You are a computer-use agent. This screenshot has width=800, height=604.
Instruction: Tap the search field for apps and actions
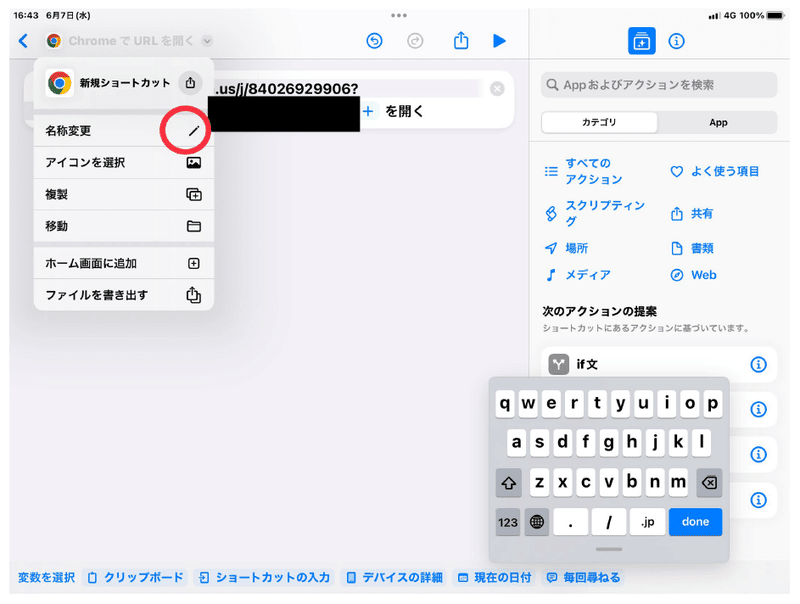coord(659,85)
